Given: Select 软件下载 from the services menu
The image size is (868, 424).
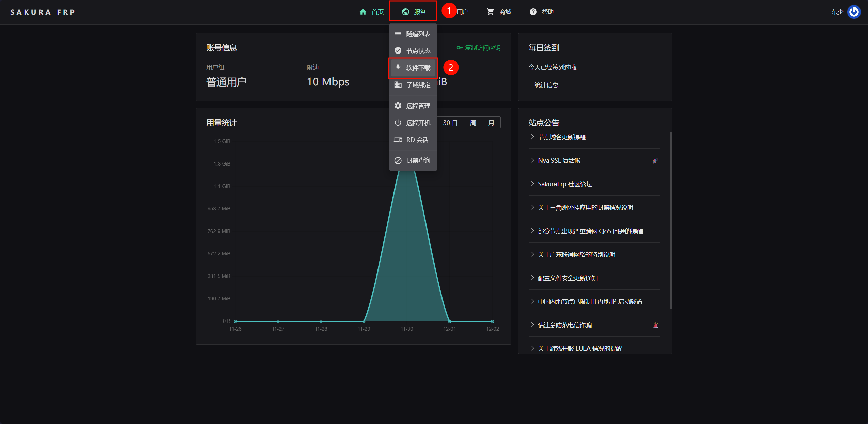Looking at the screenshot, I should 418,68.
